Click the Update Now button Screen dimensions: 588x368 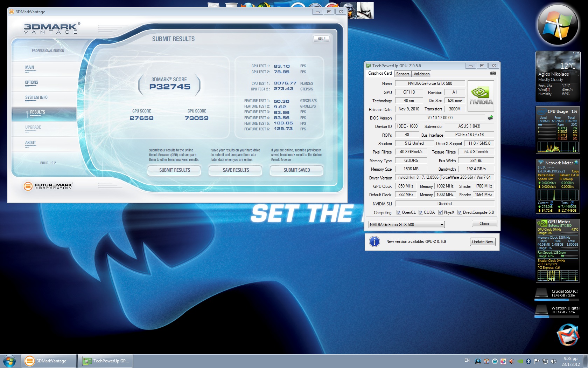(x=482, y=242)
